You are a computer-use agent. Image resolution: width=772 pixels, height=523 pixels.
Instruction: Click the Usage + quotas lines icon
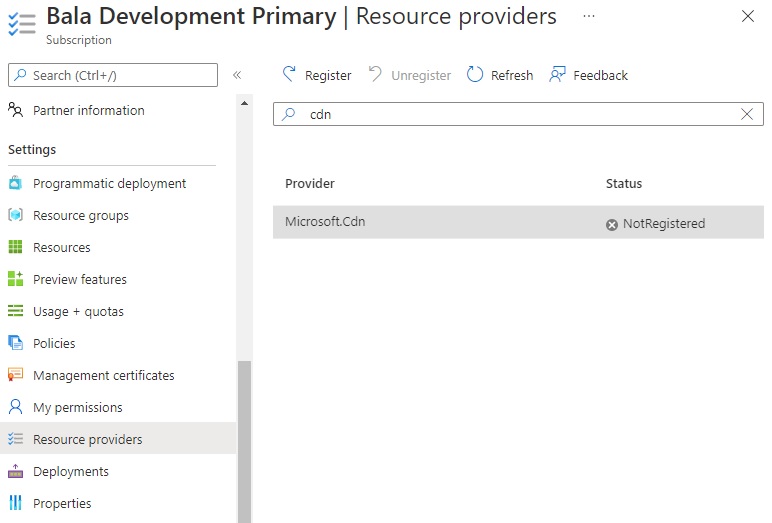[x=15, y=311]
